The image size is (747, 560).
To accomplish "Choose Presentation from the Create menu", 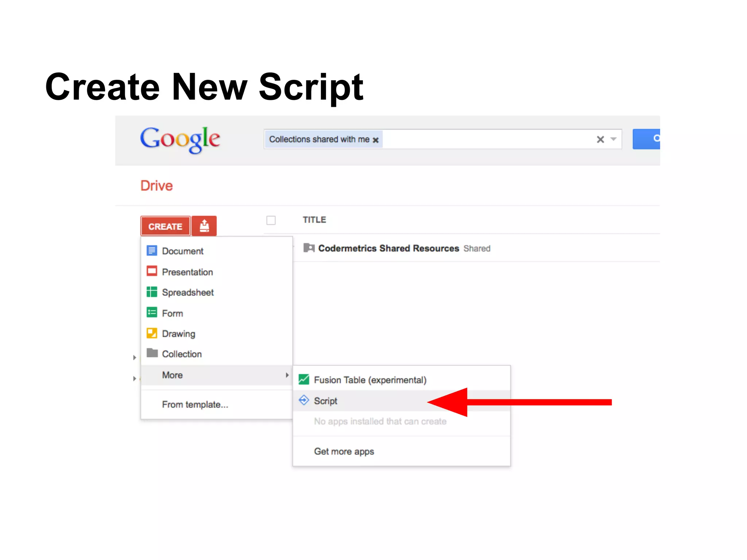I will pyautogui.click(x=217, y=272).
